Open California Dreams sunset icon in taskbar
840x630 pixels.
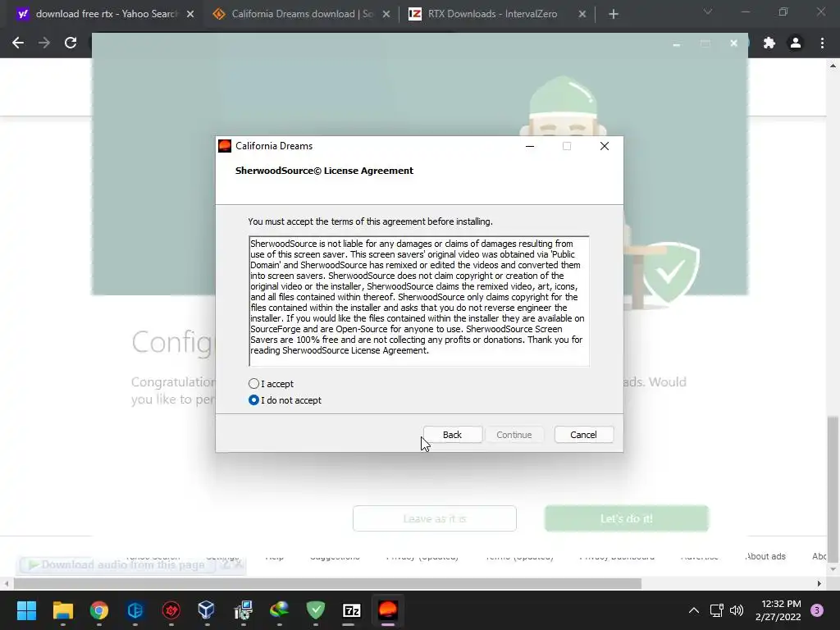click(388, 610)
